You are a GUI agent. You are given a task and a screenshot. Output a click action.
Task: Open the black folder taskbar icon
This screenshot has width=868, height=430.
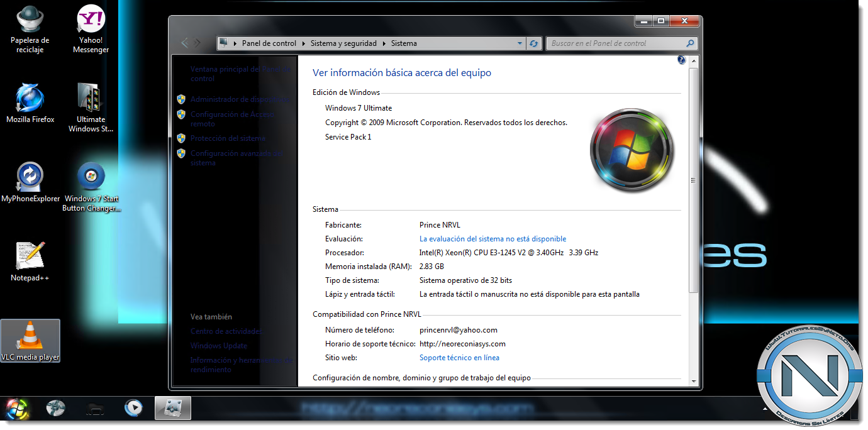coord(95,409)
